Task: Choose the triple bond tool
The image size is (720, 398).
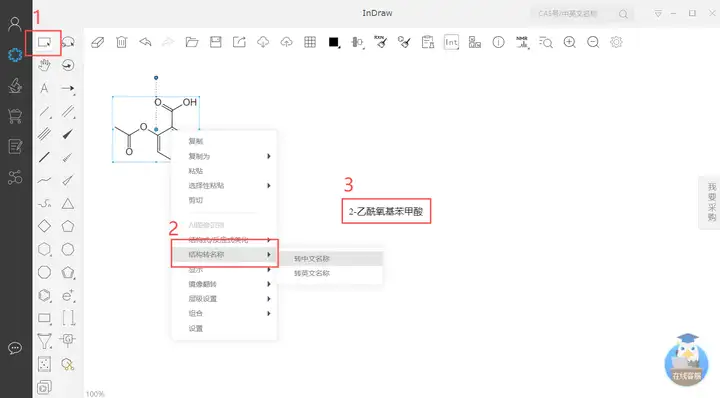Action: [x=44, y=134]
